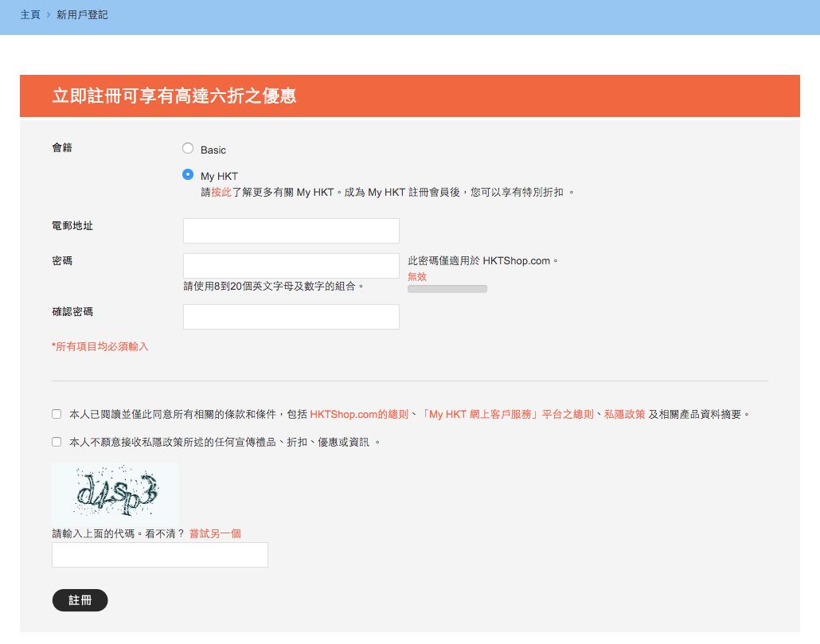This screenshot has width=820, height=644.
Task: Click the 主頁 breadcrumb link
Action: (x=30, y=15)
